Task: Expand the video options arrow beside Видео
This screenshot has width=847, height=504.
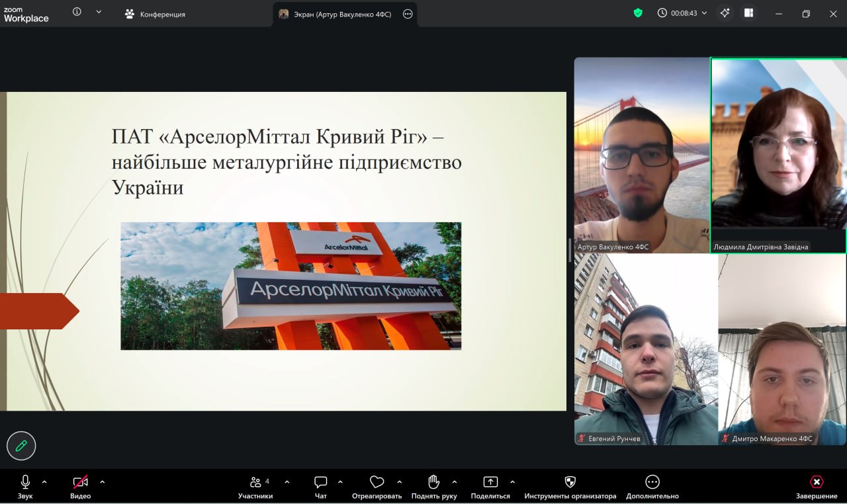Action: pos(102,482)
